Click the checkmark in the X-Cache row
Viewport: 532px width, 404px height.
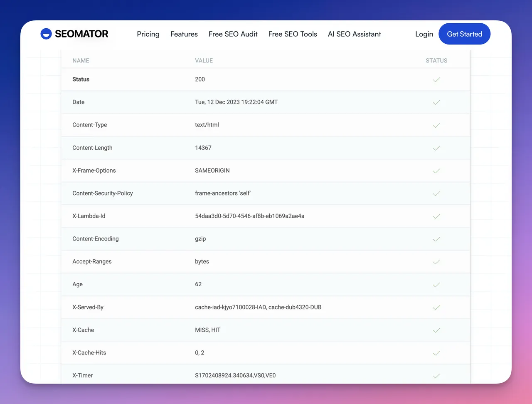tap(436, 330)
